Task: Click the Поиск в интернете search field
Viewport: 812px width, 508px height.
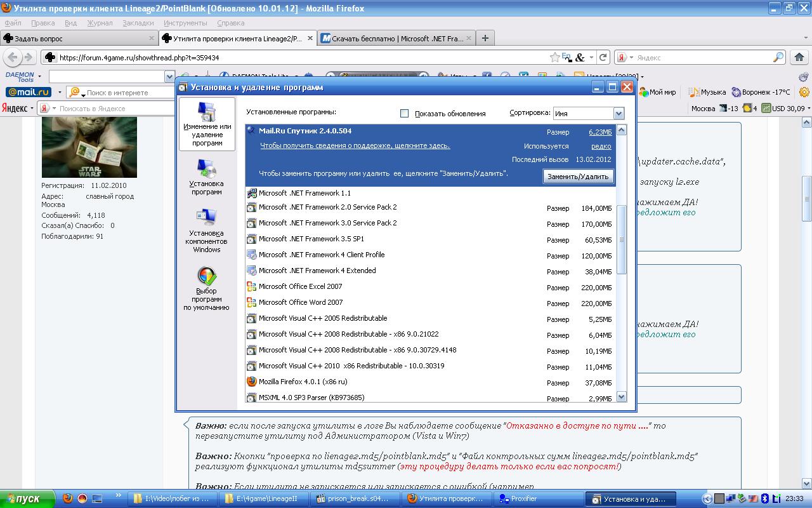Action: point(119,92)
